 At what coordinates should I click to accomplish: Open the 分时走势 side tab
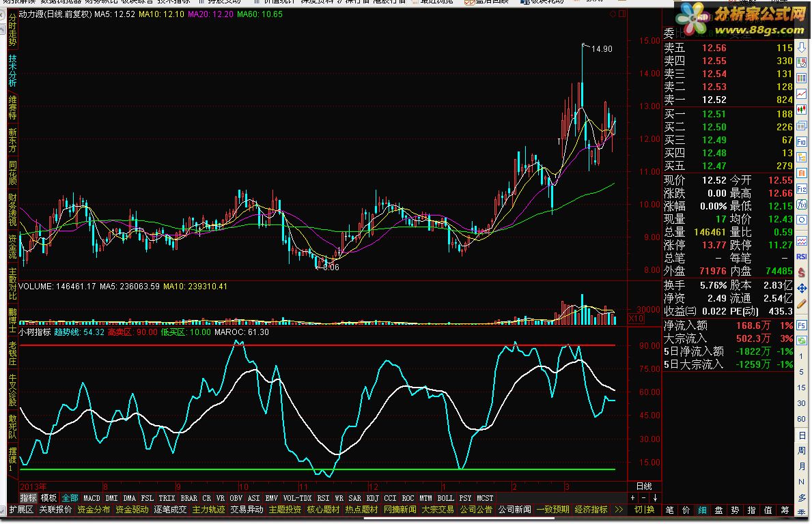click(x=12, y=30)
